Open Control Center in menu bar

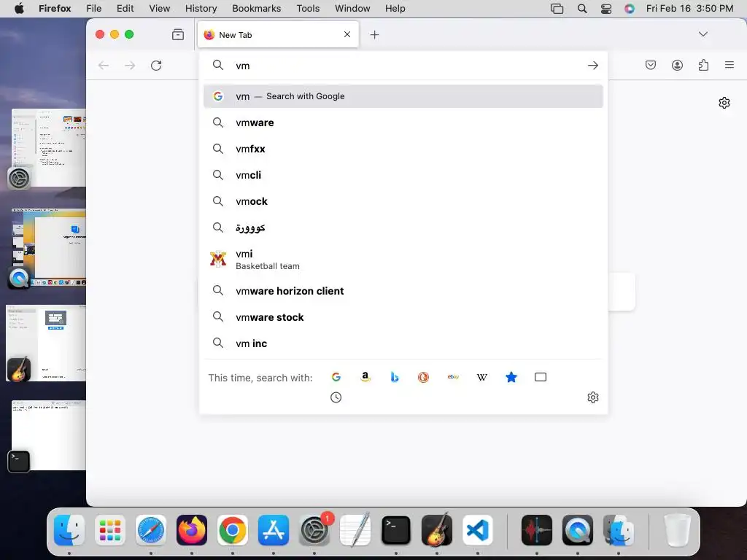pyautogui.click(x=606, y=9)
